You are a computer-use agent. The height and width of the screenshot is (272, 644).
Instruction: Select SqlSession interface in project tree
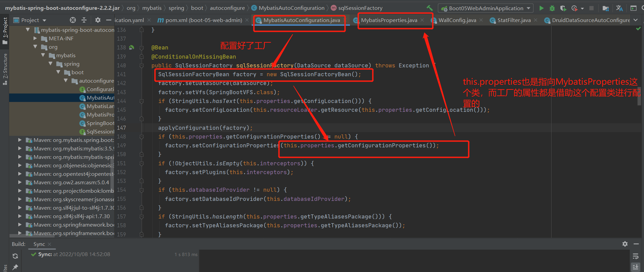pos(97,132)
